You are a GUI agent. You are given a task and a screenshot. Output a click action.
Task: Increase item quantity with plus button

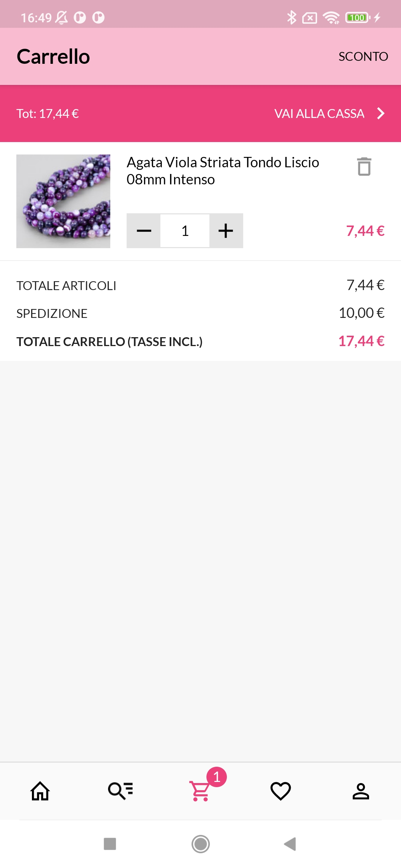(x=226, y=231)
